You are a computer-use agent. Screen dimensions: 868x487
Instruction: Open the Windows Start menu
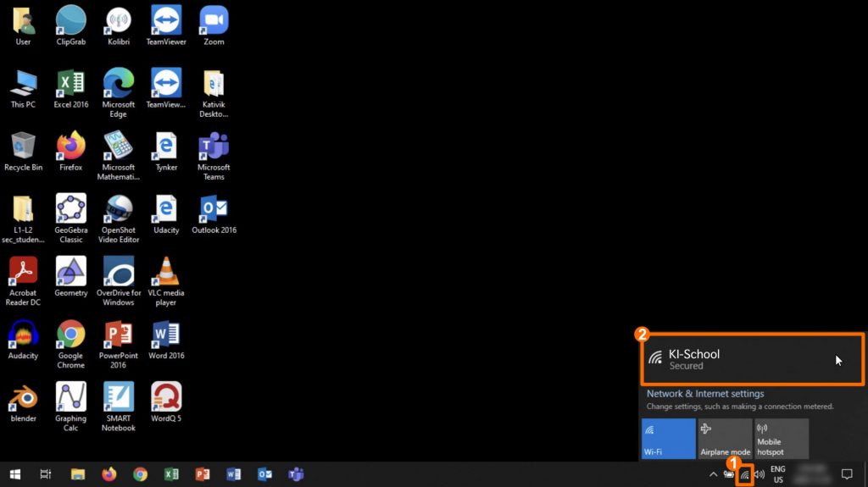(x=14, y=474)
